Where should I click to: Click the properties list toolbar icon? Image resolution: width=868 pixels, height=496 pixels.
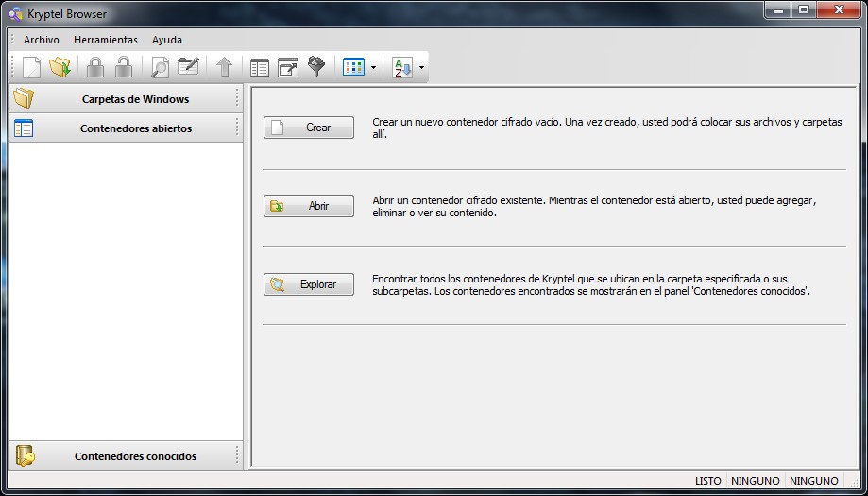coord(259,67)
